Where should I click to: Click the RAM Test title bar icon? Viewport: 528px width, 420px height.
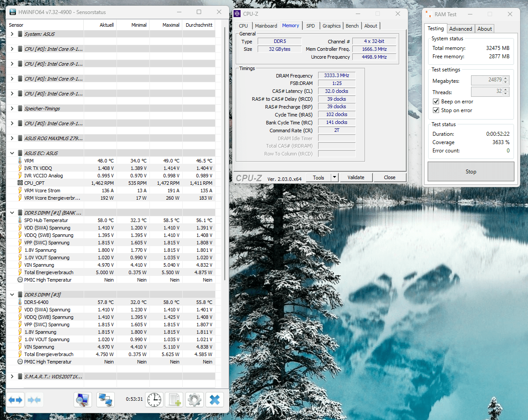[x=429, y=14]
